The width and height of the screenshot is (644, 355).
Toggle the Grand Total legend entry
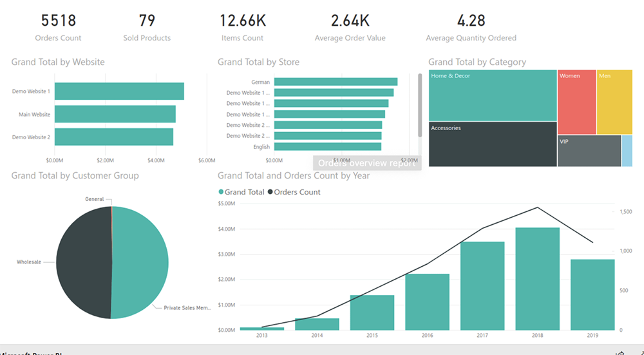pyautogui.click(x=241, y=192)
